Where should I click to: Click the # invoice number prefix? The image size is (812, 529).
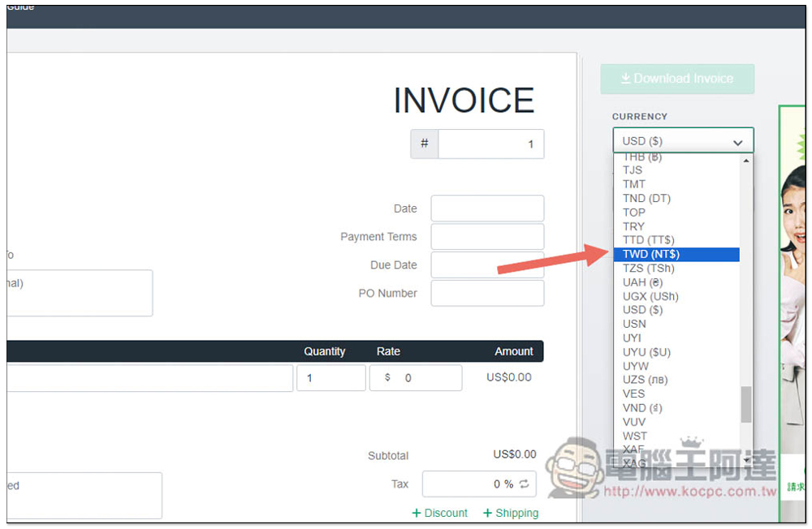[x=425, y=144]
